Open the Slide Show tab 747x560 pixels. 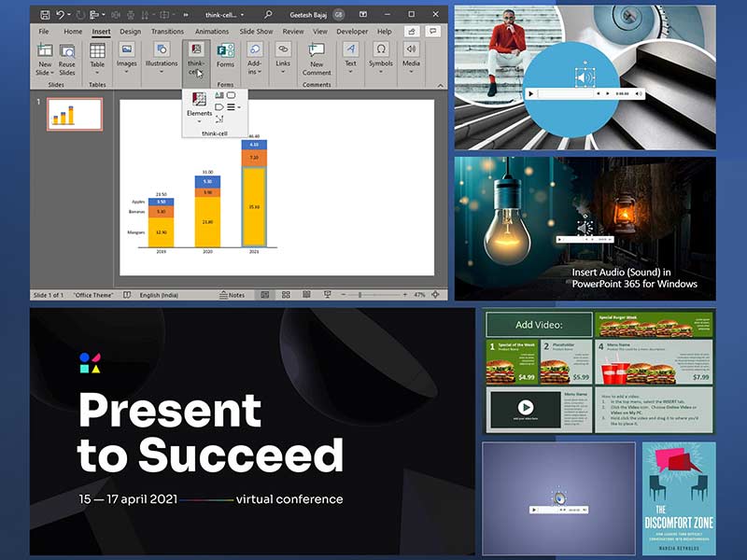tap(253, 31)
